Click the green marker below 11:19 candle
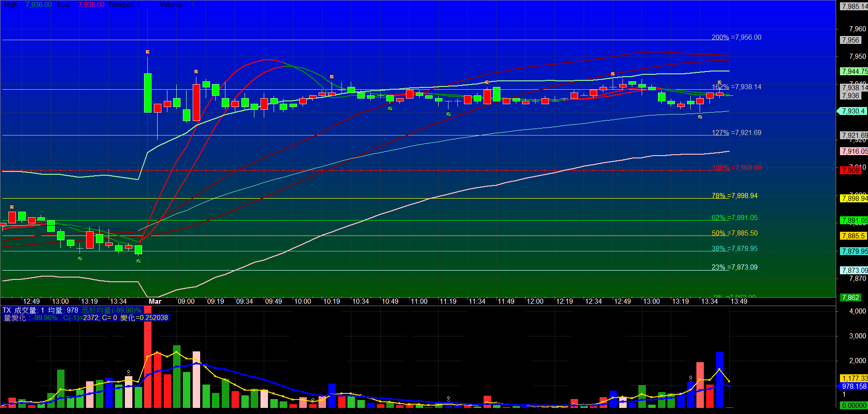868x414 pixels. 448,114
